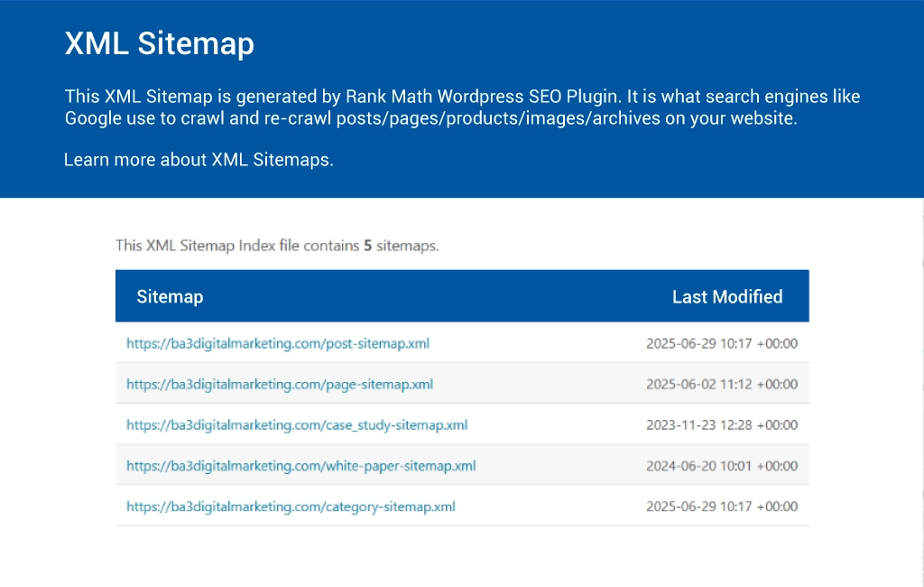
Task: Open the white-paper-sitemap.xml link
Action: 300,465
